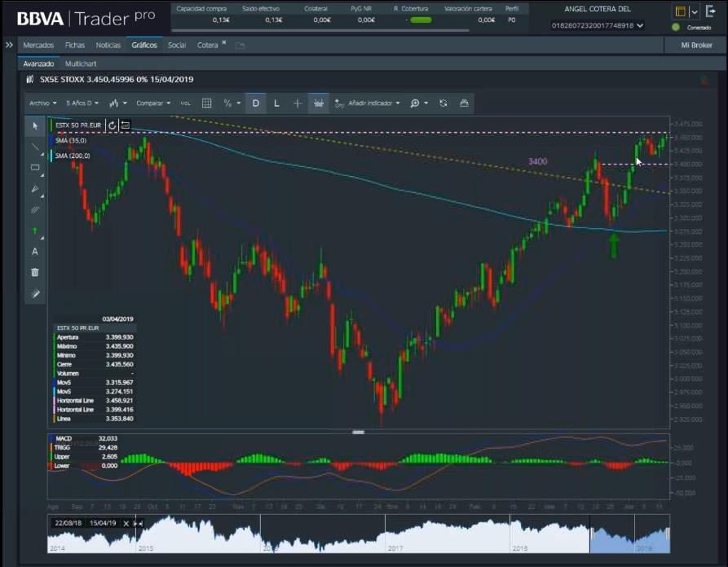728x567 pixels.
Task: Click the green arrow annotation on chart
Action: coord(614,245)
